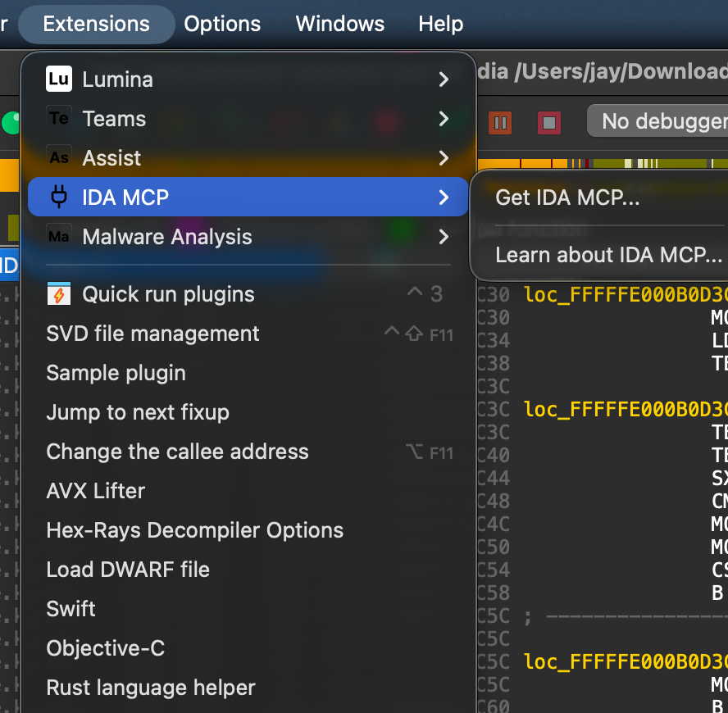Viewport: 728px width, 713px height.
Task: Expand the Malware Analysis submenu chevron
Action: click(444, 237)
